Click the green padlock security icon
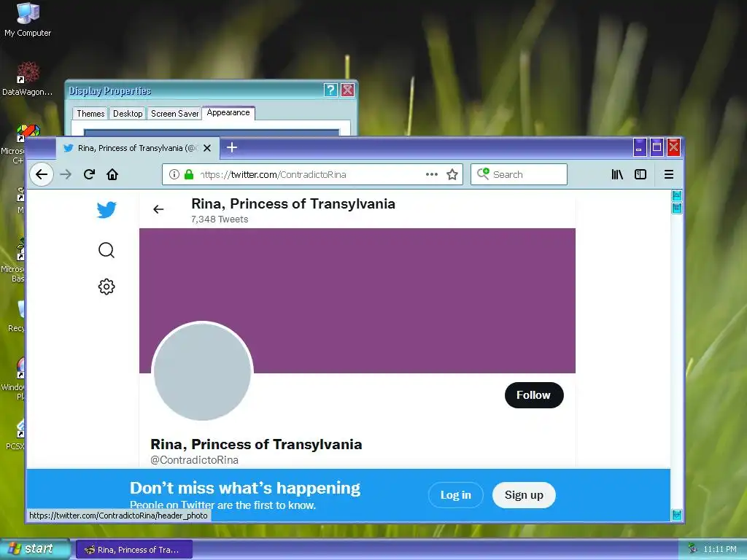Image resolution: width=747 pixels, height=560 pixels. point(189,174)
